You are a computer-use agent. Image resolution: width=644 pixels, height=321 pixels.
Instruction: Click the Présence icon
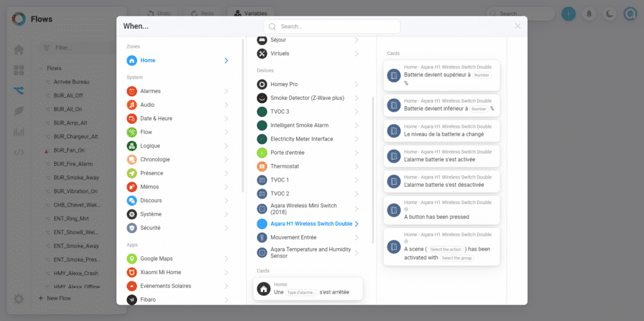click(x=132, y=173)
